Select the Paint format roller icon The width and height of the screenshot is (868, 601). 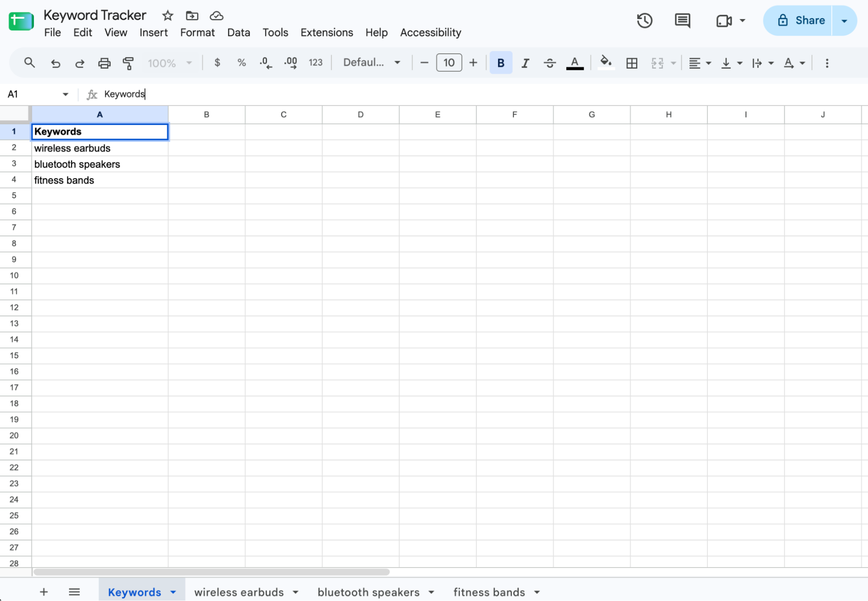point(128,63)
